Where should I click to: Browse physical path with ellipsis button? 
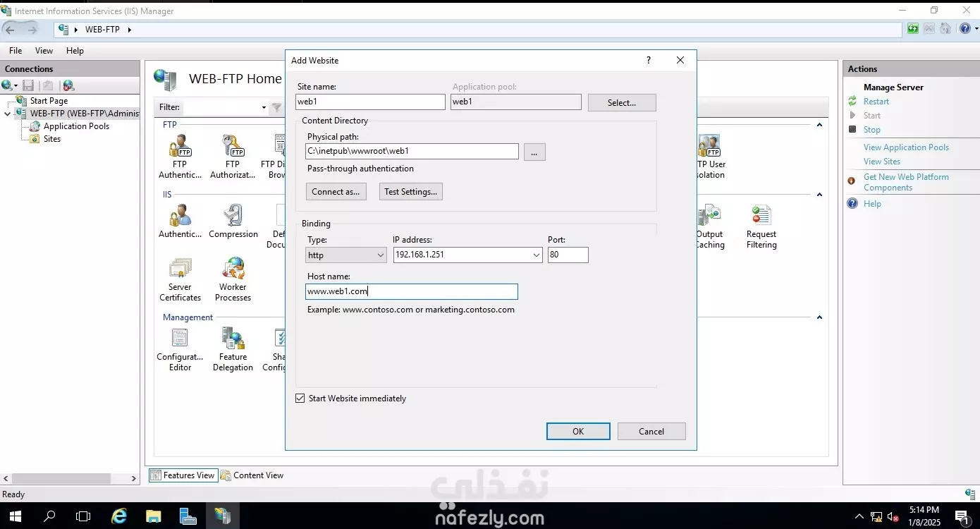click(x=534, y=152)
